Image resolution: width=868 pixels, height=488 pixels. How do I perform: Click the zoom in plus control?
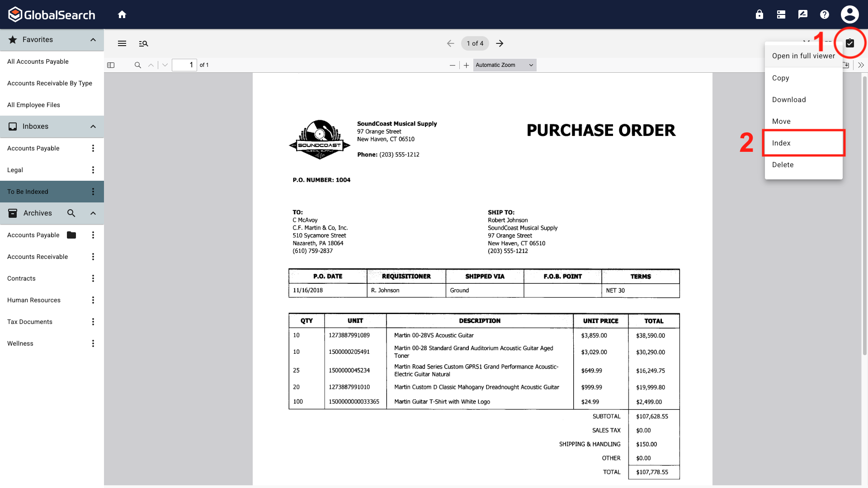(466, 65)
